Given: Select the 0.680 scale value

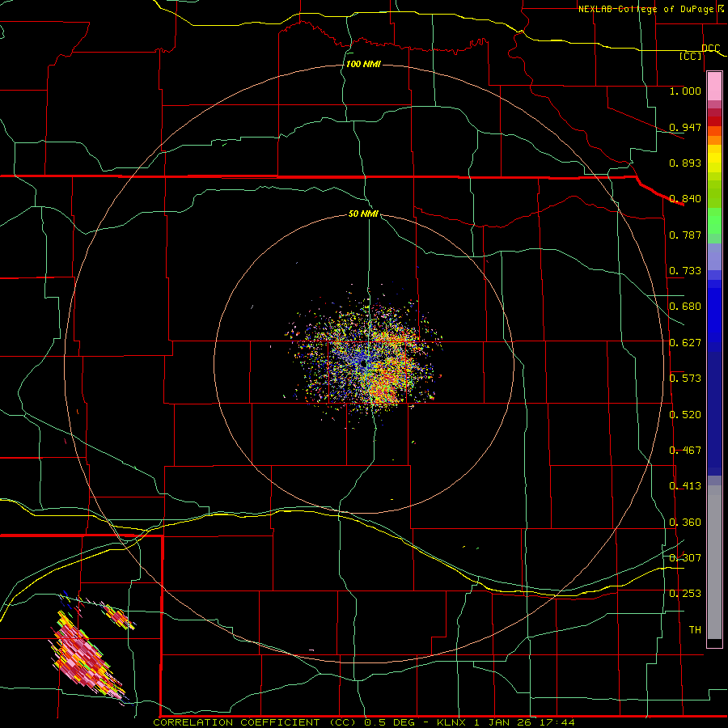Looking at the screenshot, I should [685, 307].
